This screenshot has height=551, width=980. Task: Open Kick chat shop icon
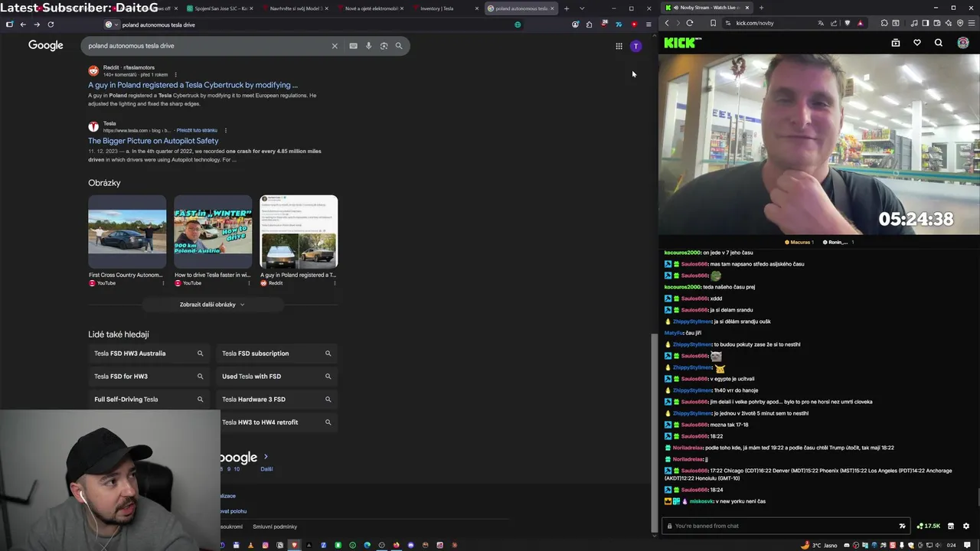coord(951,526)
